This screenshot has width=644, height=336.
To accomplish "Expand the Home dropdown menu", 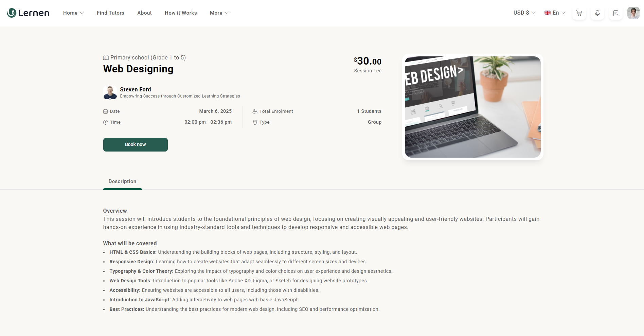I will click(73, 13).
